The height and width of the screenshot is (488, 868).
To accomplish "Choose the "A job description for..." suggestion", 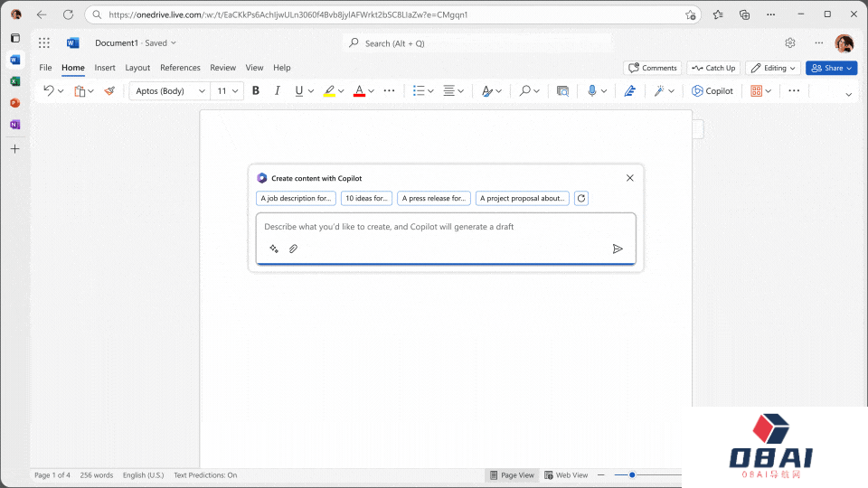I will (297, 199).
